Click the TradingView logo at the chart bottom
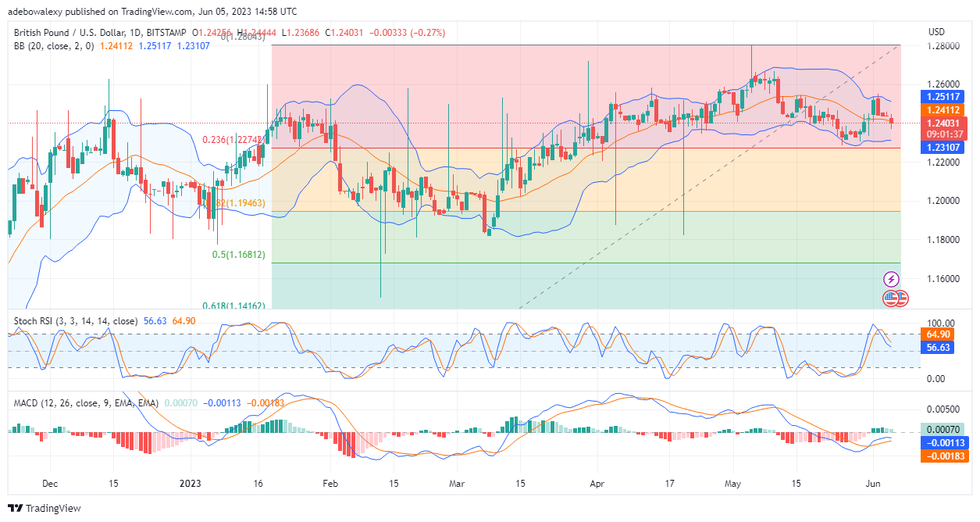Viewport: 980px width, 522px height. coord(45,508)
